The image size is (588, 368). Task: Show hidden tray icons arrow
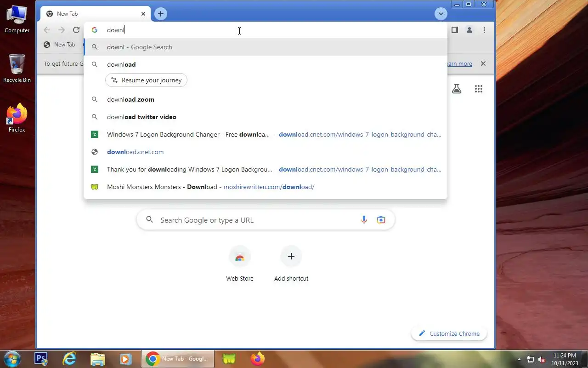click(519, 359)
